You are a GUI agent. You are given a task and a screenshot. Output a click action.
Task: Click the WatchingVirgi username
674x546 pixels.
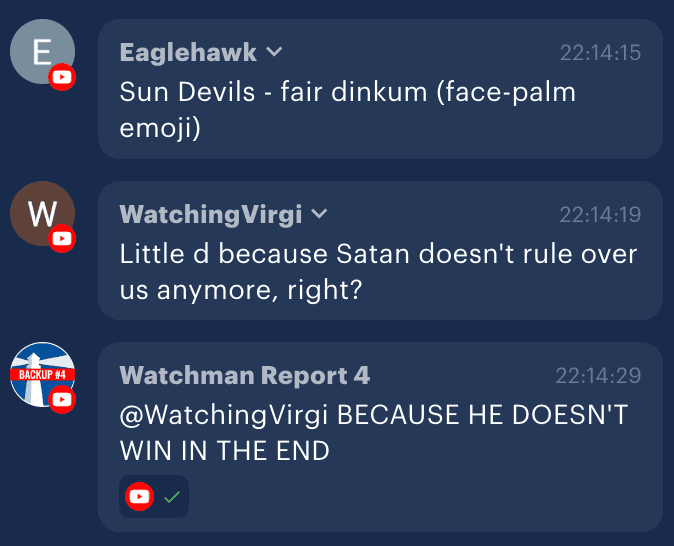click(211, 214)
